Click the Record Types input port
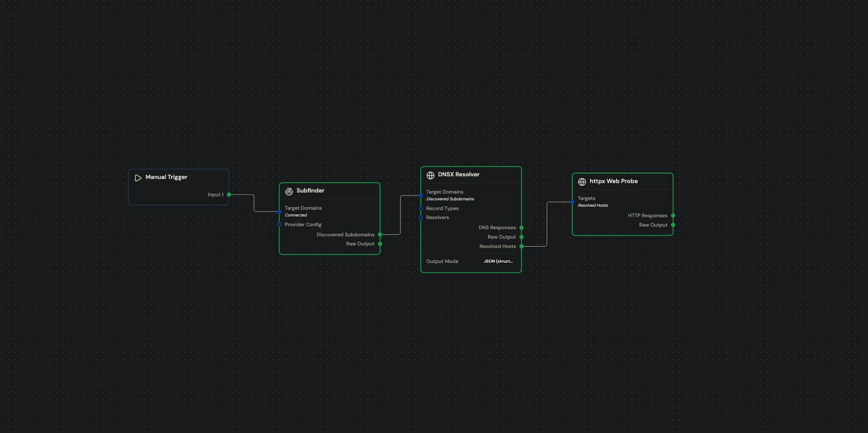Viewport: 868px width, 433px height. [421, 208]
